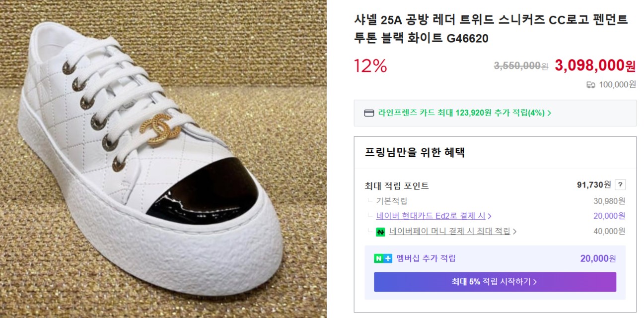Click the question mark help icon
Image resolution: width=644 pixels, height=318 pixels.
(620, 185)
